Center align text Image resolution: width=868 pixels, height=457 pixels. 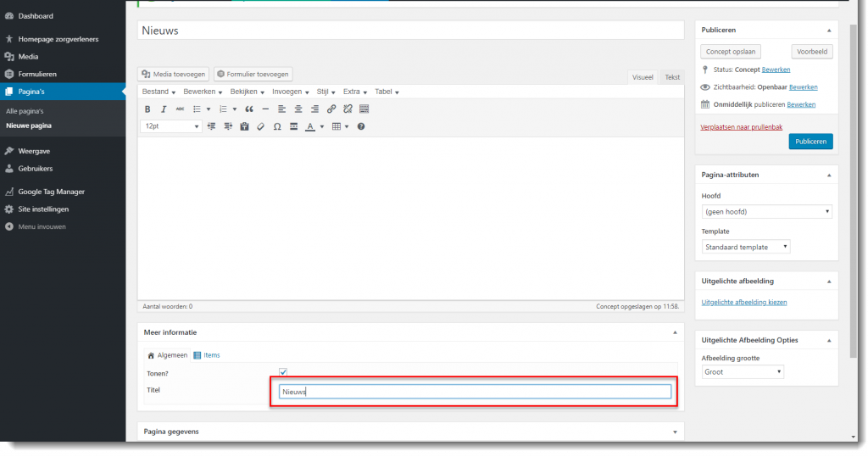(x=298, y=109)
